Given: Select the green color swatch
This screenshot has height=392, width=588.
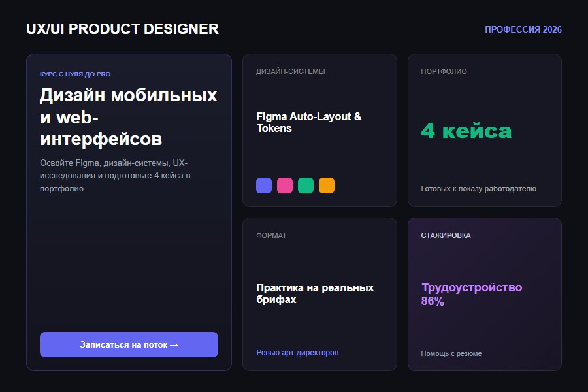Looking at the screenshot, I should (306, 186).
